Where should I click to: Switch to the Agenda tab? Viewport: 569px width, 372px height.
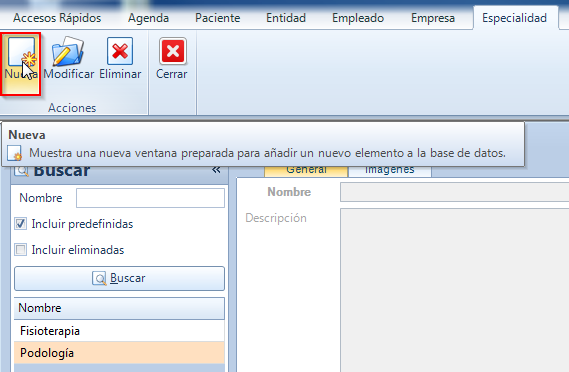pos(148,18)
